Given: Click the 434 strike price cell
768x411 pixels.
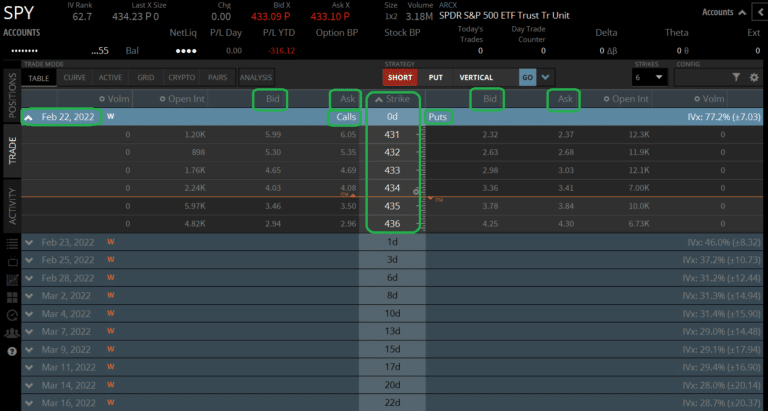Looking at the screenshot, I should coord(391,187).
